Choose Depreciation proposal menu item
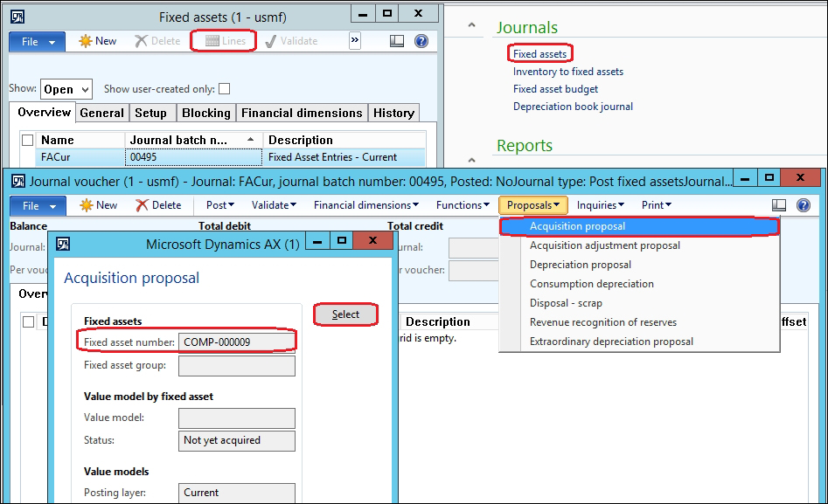The height and width of the screenshot is (504, 828). [x=639, y=265]
